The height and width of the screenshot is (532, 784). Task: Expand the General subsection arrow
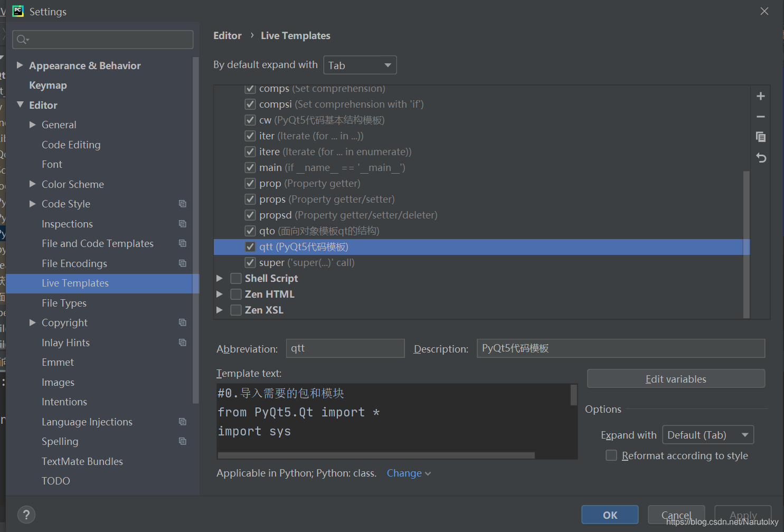(x=33, y=125)
